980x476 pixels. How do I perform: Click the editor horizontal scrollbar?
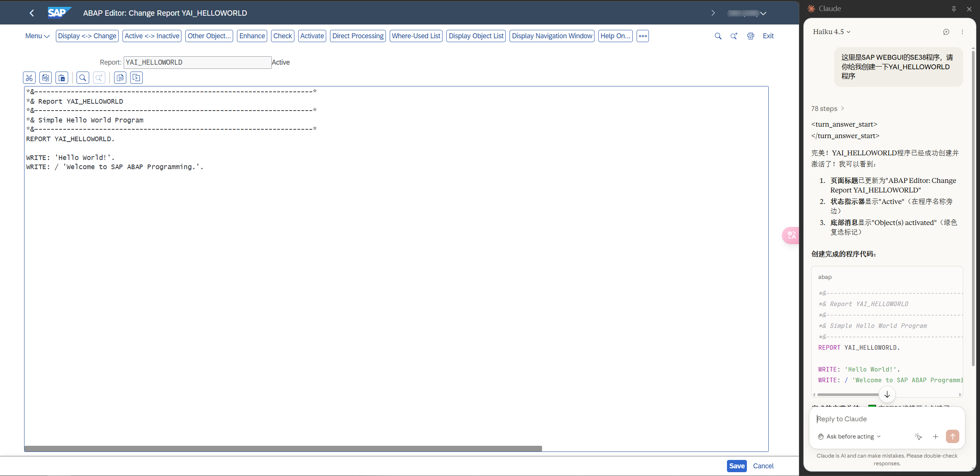pyautogui.click(x=283, y=448)
